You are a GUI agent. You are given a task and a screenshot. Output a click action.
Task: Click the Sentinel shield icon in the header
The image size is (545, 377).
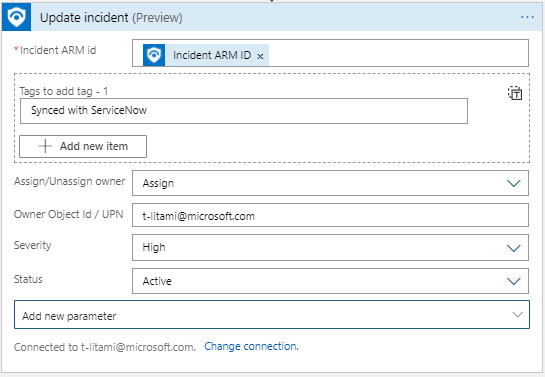[16, 17]
